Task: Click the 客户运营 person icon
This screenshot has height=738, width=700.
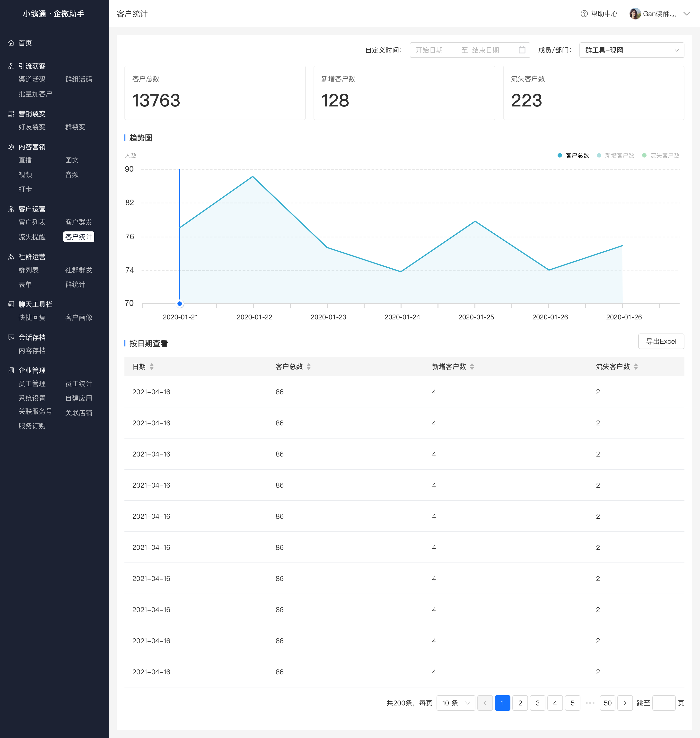Action: [x=11, y=209]
